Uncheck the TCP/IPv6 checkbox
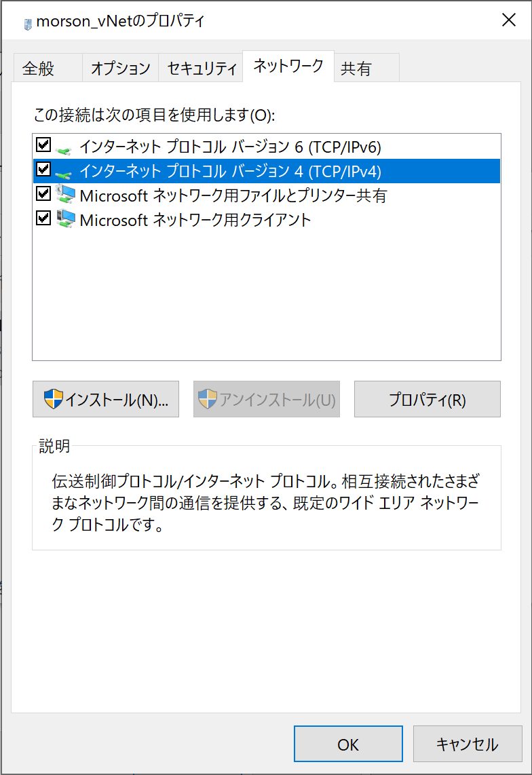532x775 pixels. click(x=43, y=145)
